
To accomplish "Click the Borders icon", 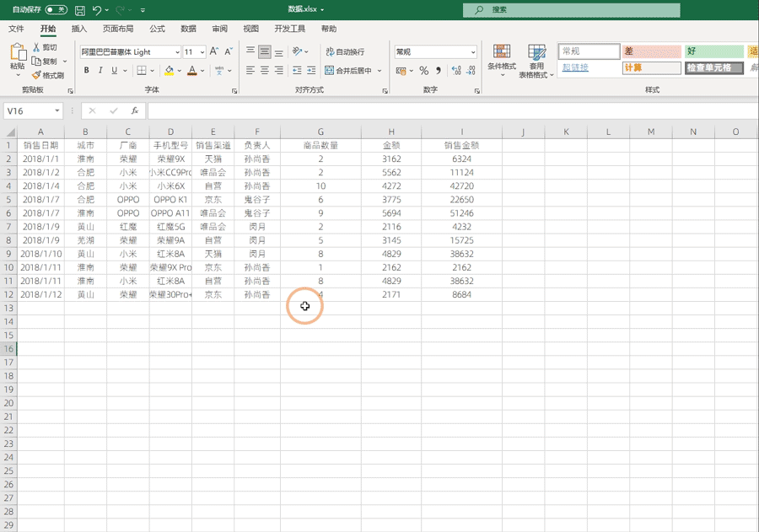I will [x=142, y=70].
